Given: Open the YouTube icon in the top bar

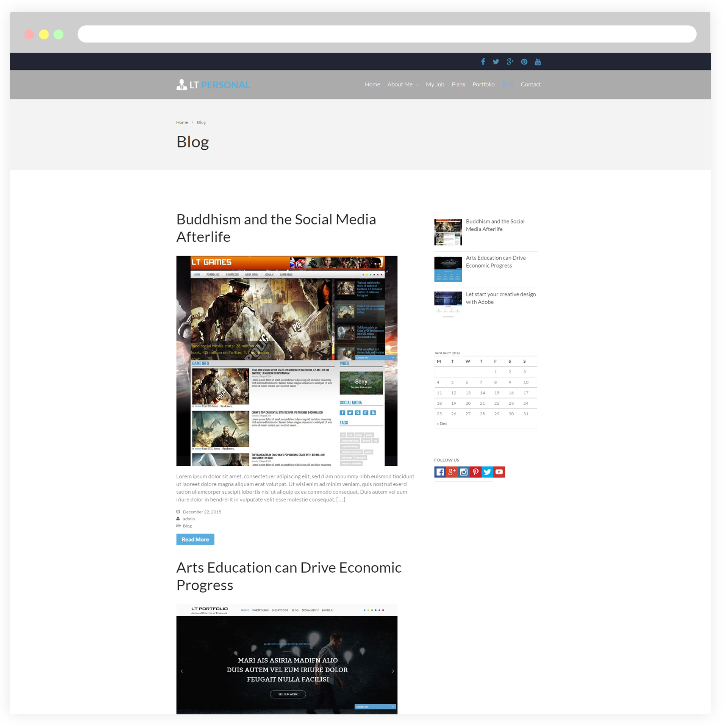Looking at the screenshot, I should (x=538, y=62).
